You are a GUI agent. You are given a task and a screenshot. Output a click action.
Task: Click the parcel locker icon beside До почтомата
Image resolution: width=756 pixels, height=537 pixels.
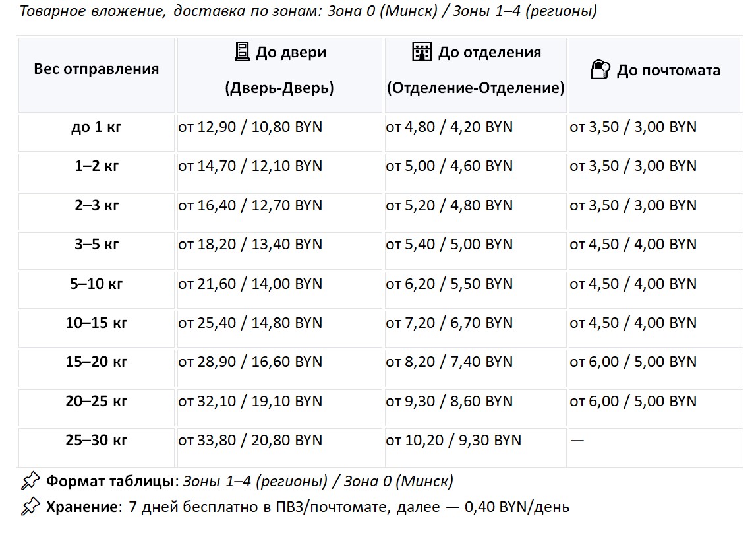(600, 69)
